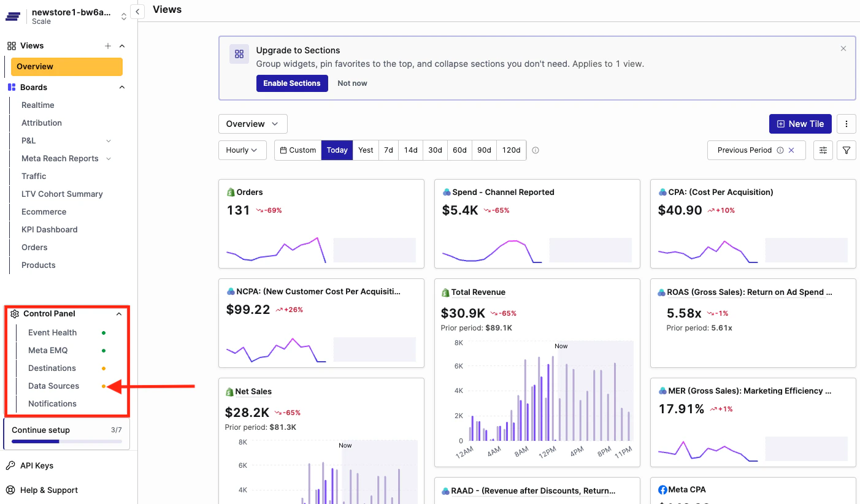Collapse the sidebar with the chevron button
The height and width of the screenshot is (504, 860).
[137, 11]
